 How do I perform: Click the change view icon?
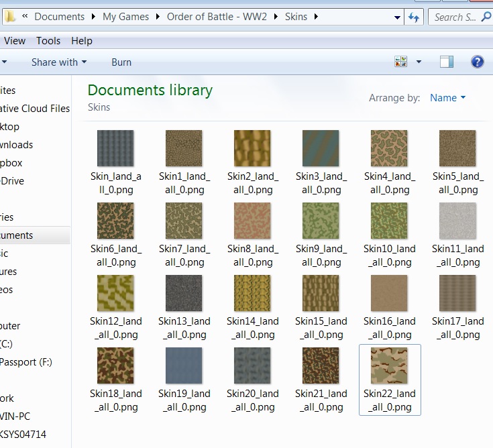pos(401,62)
